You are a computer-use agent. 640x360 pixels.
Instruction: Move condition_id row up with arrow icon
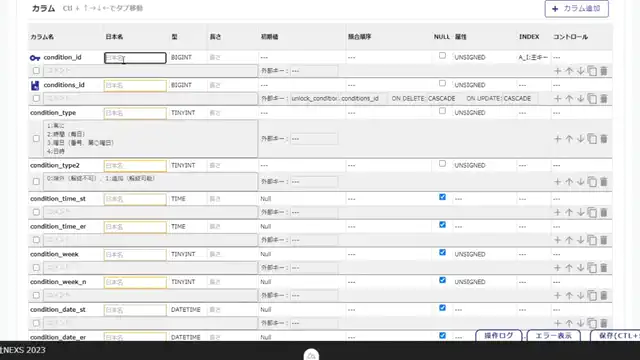coord(569,71)
